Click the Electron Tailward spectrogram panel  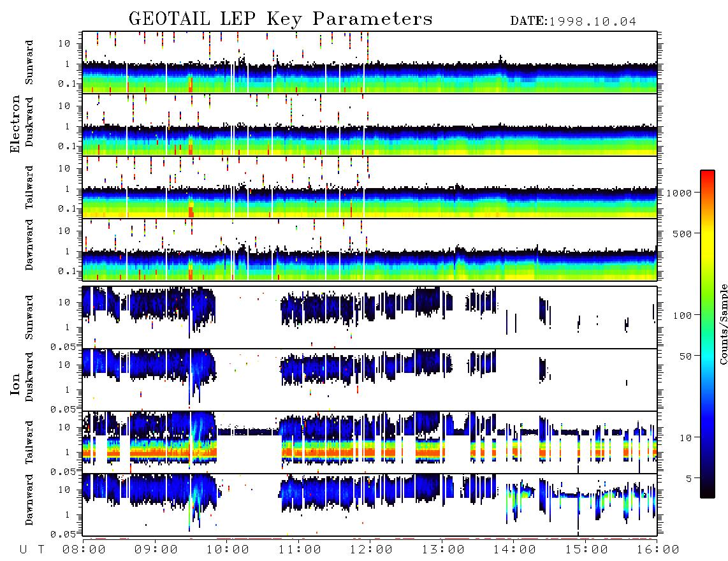pos(370,187)
